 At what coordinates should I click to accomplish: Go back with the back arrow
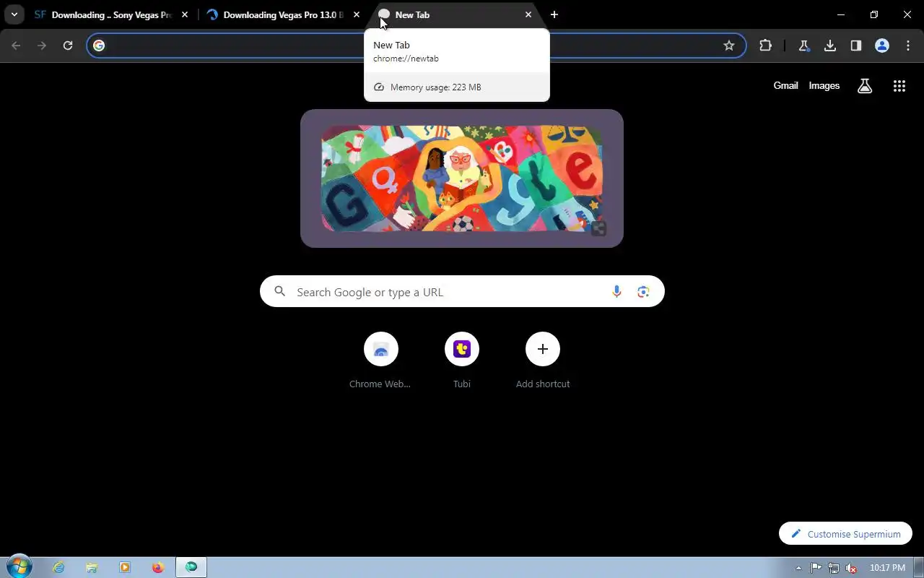click(16, 46)
